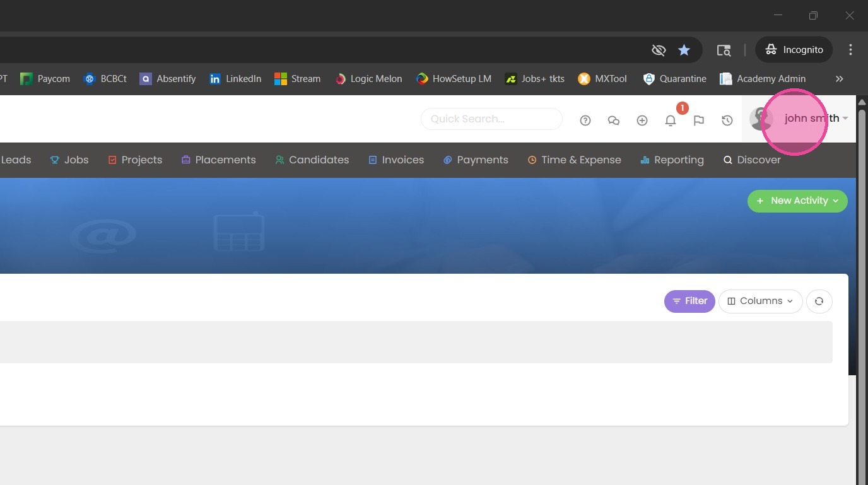Go to the Time & Expense menu
Viewport: 868px width, 485px height.
pyautogui.click(x=574, y=160)
